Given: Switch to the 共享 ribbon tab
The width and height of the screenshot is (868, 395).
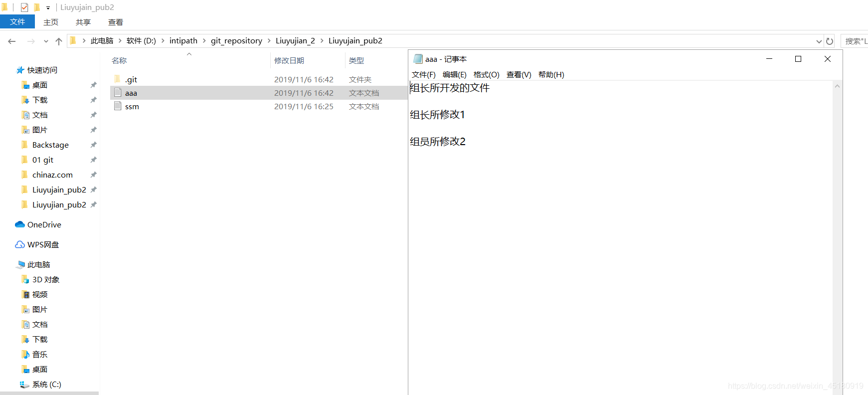Looking at the screenshot, I should coord(83,22).
